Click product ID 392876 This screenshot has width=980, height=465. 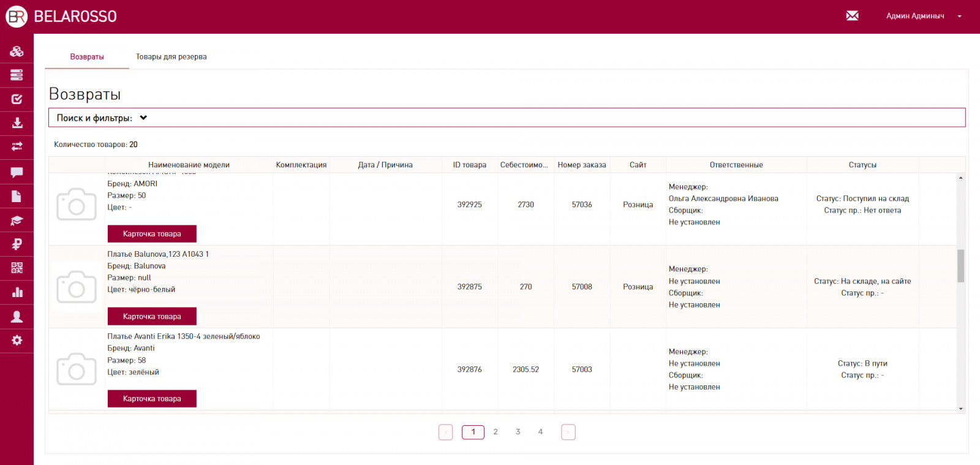point(470,369)
